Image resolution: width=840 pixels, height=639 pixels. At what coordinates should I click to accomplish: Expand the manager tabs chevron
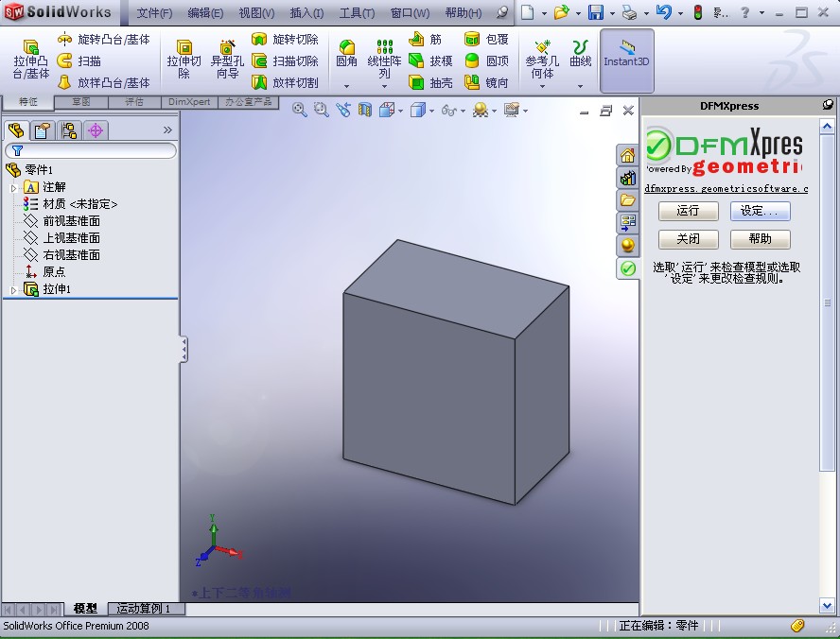167,130
